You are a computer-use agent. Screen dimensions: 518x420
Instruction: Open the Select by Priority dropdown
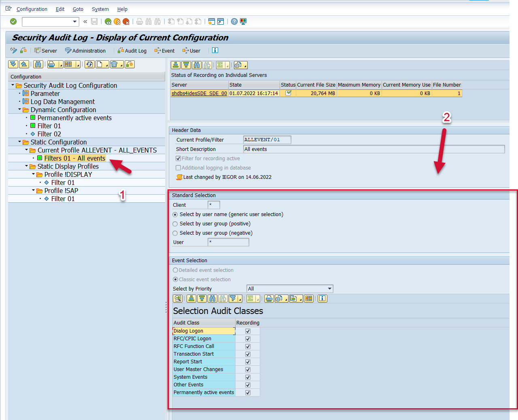tap(330, 288)
